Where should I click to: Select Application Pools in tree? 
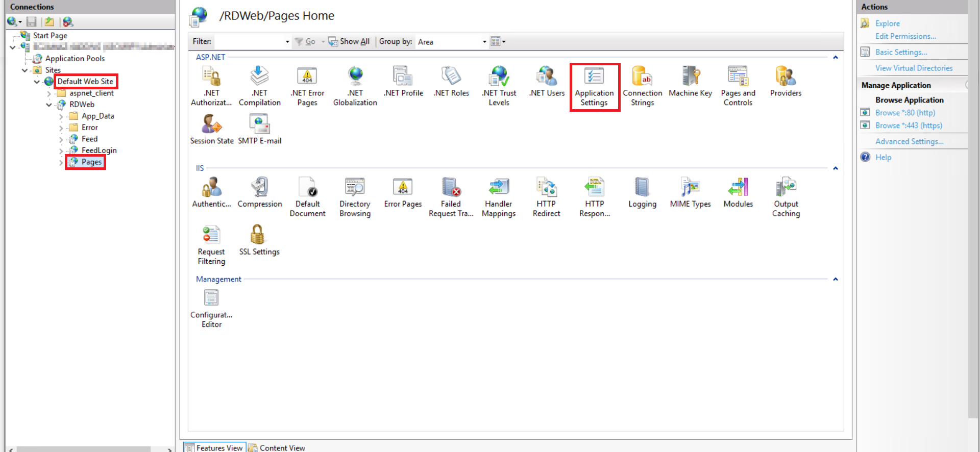pyautogui.click(x=75, y=59)
